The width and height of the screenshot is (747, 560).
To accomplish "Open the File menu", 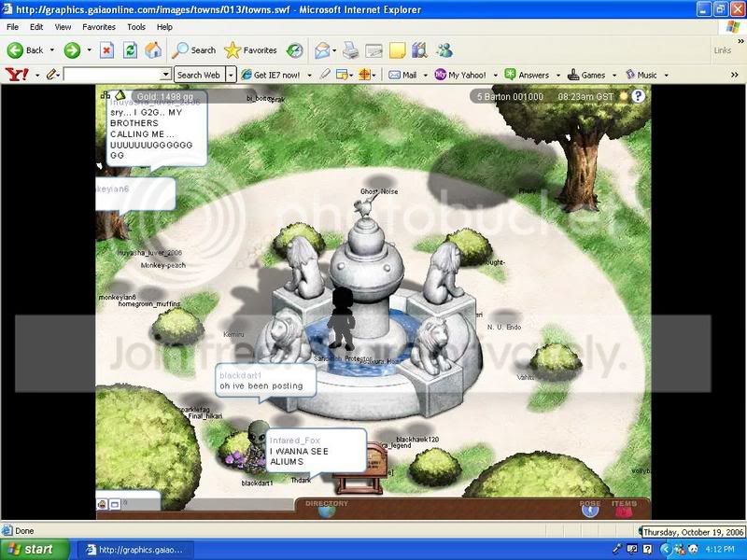I will 13,27.
